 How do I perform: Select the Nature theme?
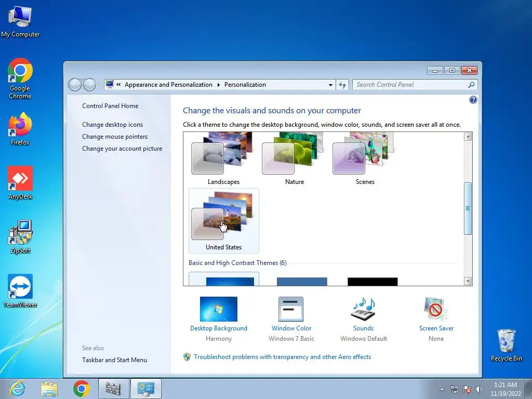coord(294,159)
